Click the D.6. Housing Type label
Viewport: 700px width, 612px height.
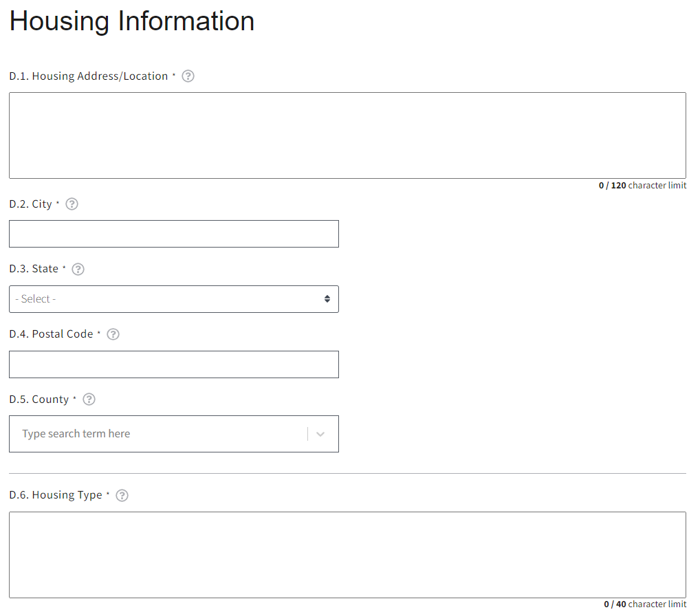click(x=55, y=495)
